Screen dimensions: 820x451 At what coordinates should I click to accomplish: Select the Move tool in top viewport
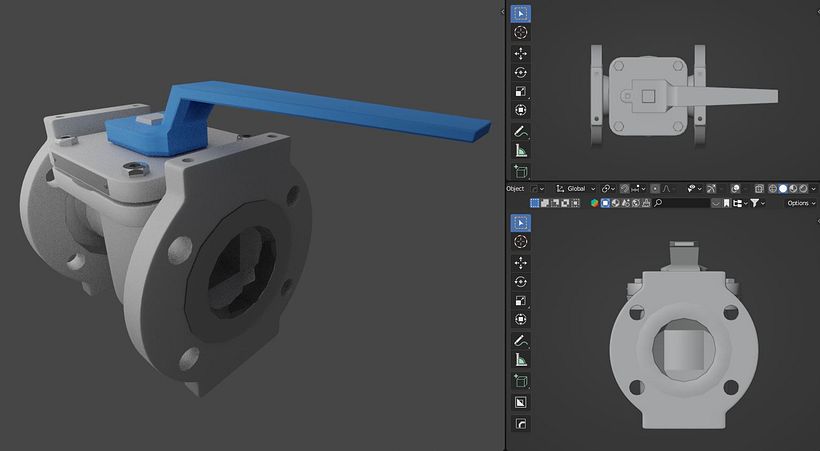[520, 53]
